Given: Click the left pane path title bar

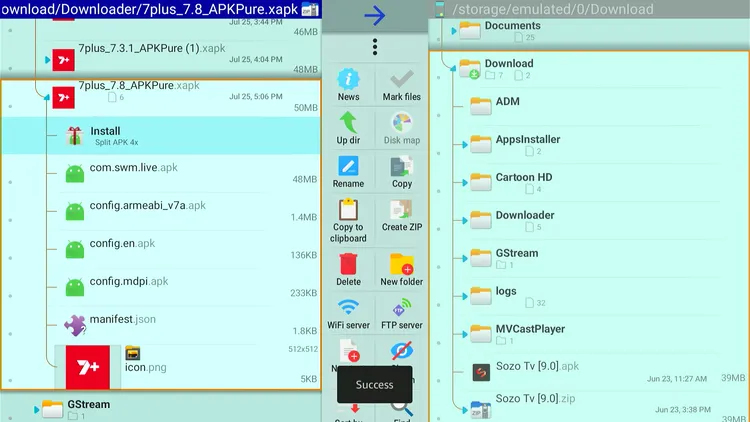Looking at the screenshot, I should point(161,9).
